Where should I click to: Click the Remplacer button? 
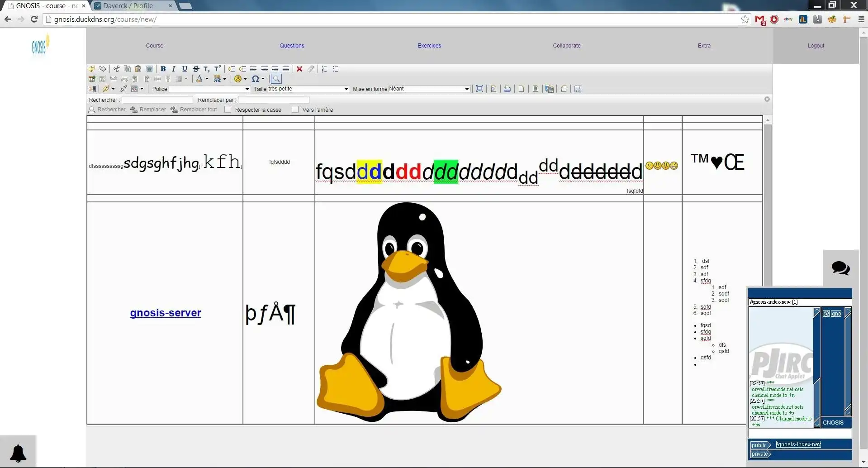point(148,110)
